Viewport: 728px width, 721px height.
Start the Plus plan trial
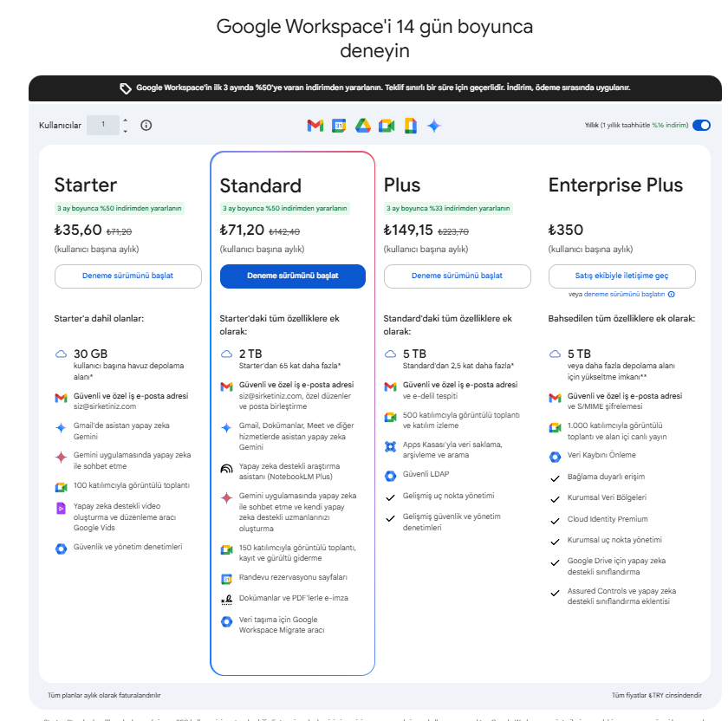457,276
